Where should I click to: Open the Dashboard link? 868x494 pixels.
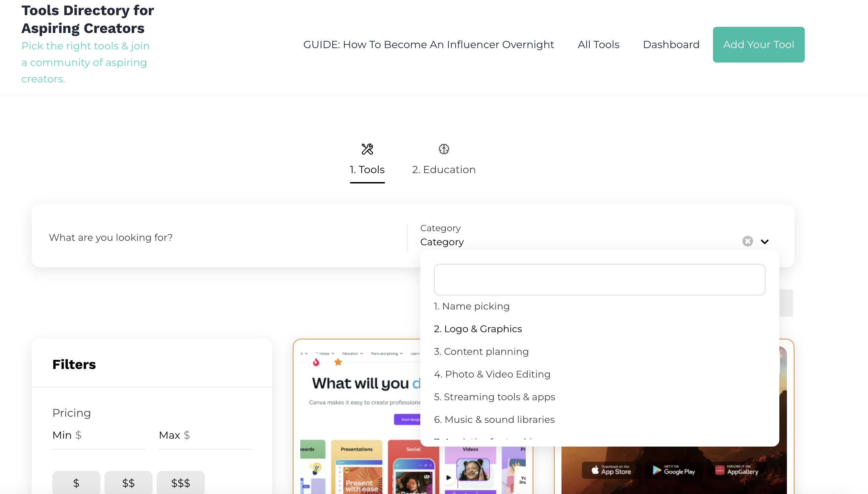(671, 45)
